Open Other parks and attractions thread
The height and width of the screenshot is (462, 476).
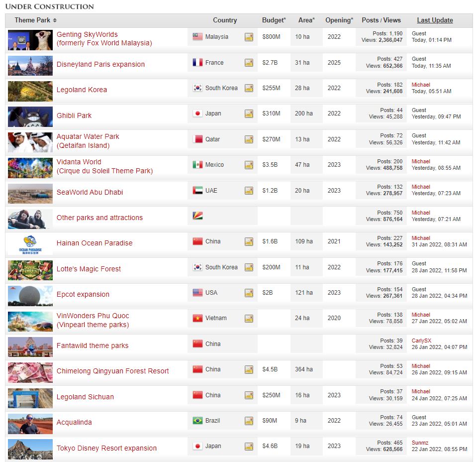click(99, 218)
